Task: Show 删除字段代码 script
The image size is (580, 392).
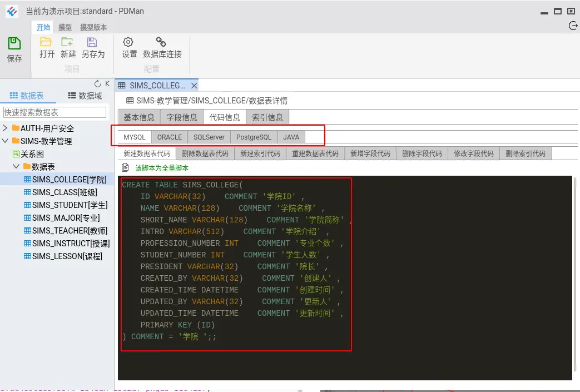Action: coord(422,153)
